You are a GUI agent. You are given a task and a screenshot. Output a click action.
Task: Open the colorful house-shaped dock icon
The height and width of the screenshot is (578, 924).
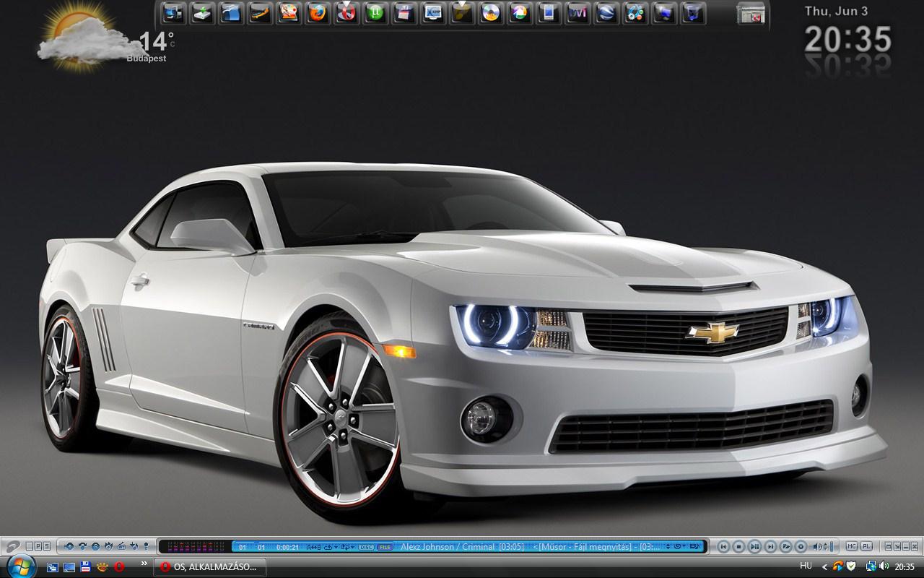click(520, 12)
